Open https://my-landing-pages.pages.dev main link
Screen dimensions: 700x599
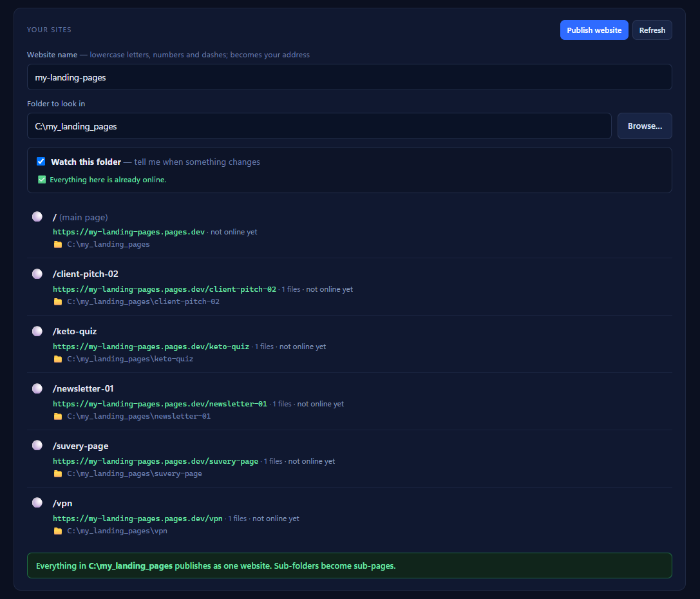click(129, 232)
